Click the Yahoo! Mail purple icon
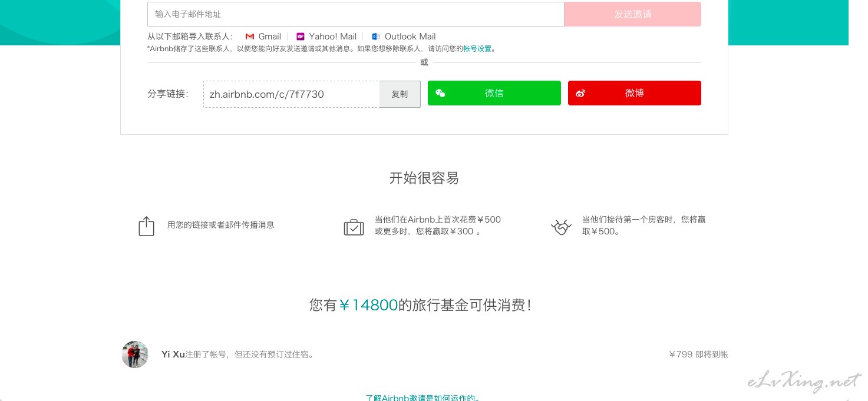The height and width of the screenshot is (401, 868). pyautogui.click(x=301, y=37)
